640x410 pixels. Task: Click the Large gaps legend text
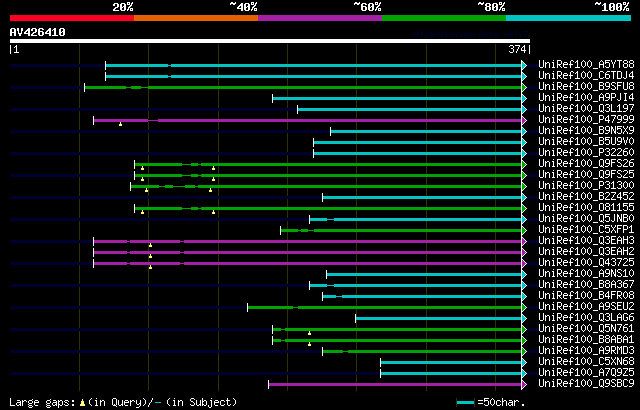(x=42, y=403)
